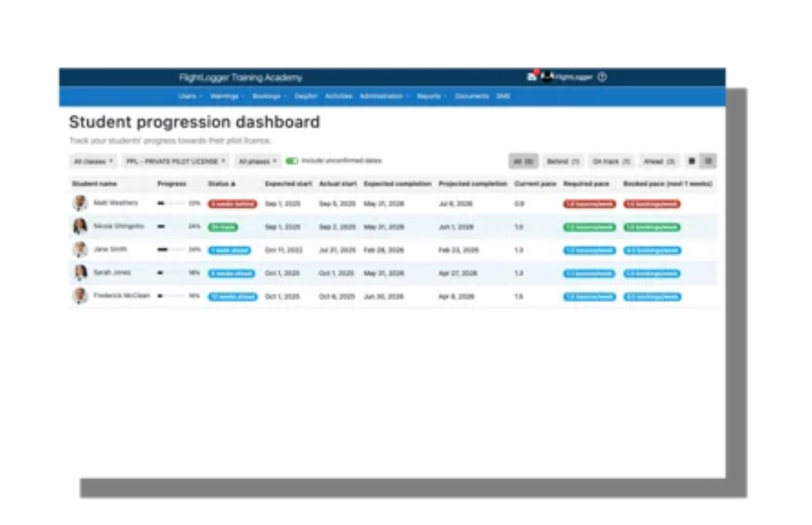Viewport: 812px width, 525px height.
Task: Open the messages envelope icon
Action: click(531, 77)
